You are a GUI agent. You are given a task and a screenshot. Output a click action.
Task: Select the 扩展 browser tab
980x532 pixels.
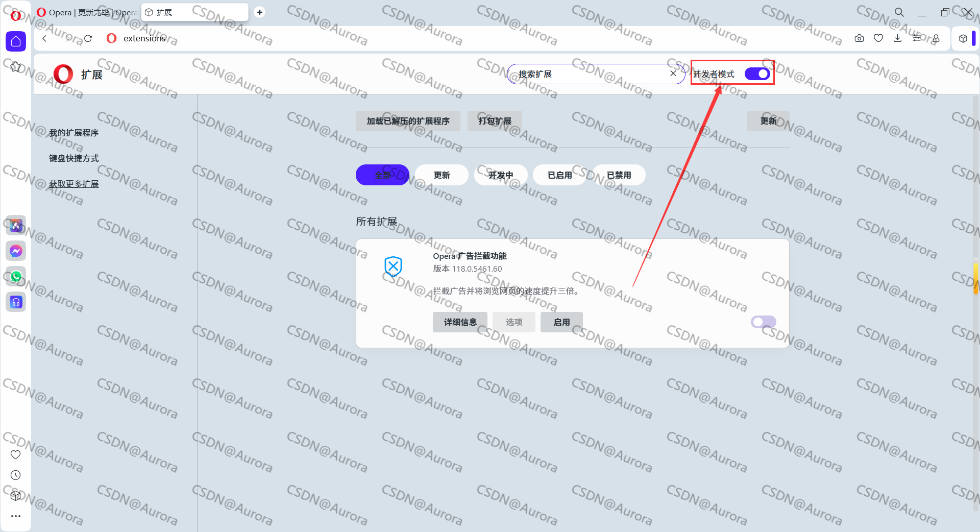pos(195,12)
